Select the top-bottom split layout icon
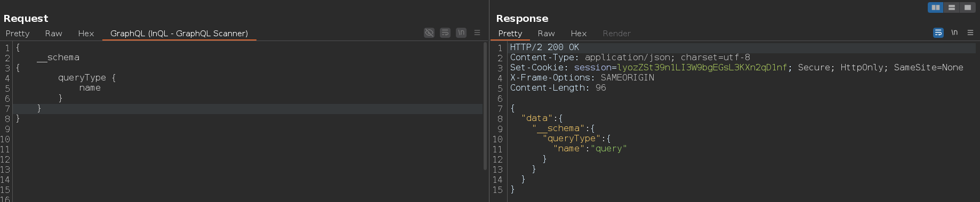Image resolution: width=980 pixels, height=202 pixels. [x=952, y=7]
